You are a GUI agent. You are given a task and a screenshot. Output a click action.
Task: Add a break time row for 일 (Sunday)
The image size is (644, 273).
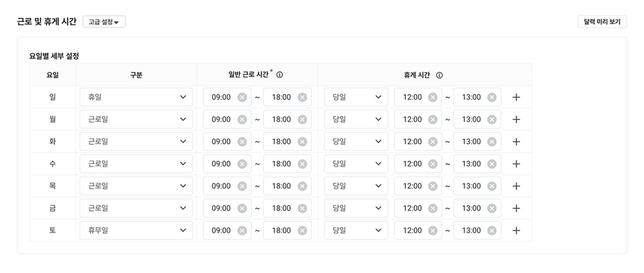point(516,97)
